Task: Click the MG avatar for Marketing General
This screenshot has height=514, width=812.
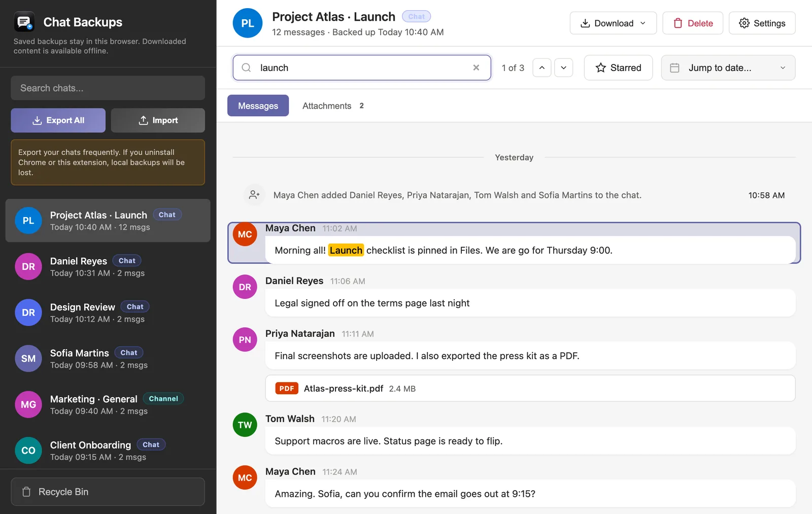Action: click(28, 404)
